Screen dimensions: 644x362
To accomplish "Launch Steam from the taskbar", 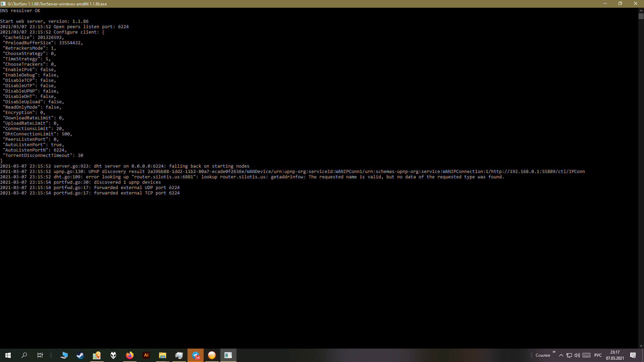I will [x=80, y=355].
